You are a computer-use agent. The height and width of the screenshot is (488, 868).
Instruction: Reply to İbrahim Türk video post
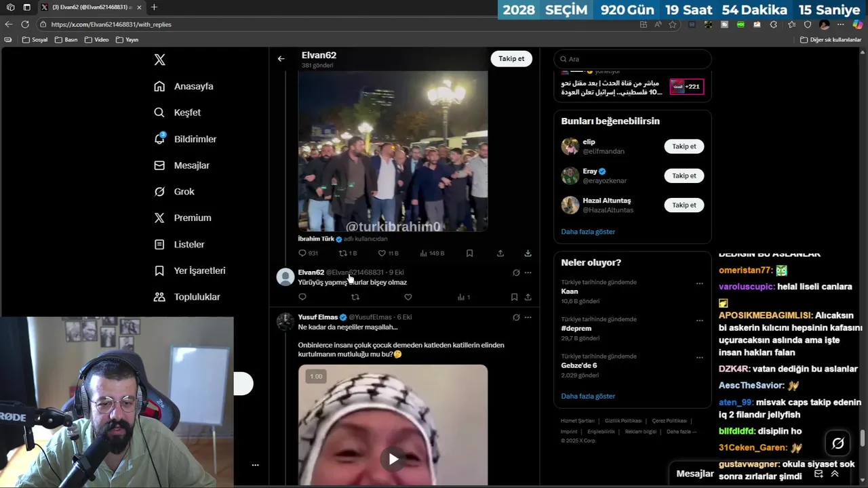point(302,253)
